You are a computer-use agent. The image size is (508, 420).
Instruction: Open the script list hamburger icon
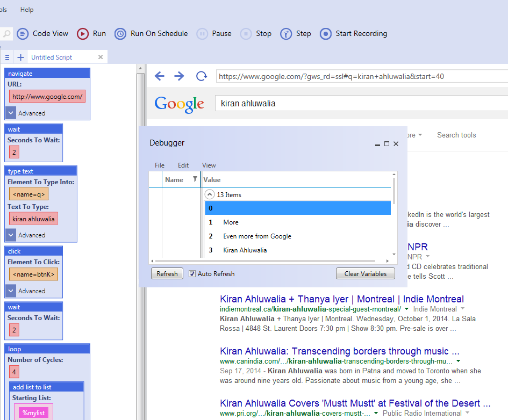click(x=7, y=57)
